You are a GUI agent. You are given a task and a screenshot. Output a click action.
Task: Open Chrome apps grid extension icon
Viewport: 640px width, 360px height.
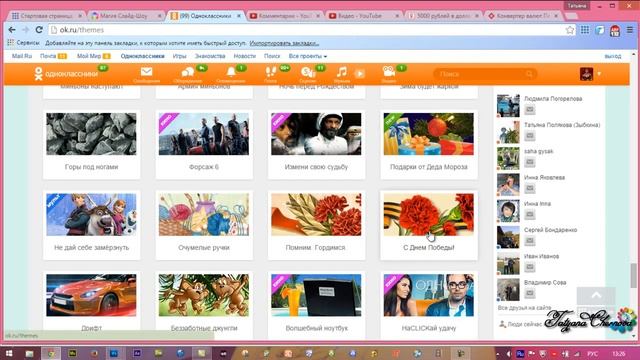click(585, 30)
